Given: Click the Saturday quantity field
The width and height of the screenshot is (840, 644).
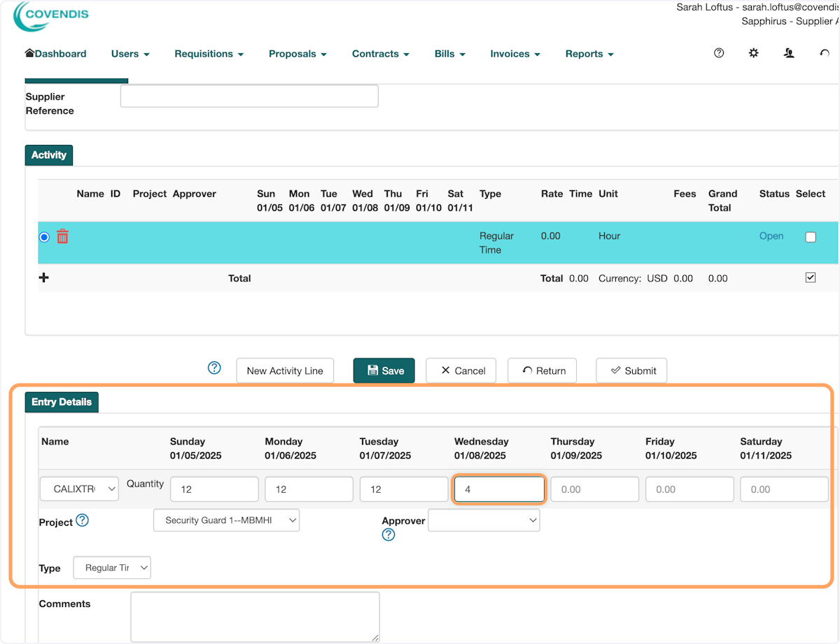Looking at the screenshot, I should tap(784, 489).
